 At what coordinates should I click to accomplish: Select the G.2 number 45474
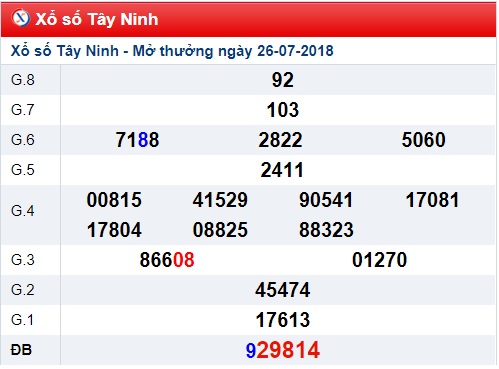click(x=283, y=290)
